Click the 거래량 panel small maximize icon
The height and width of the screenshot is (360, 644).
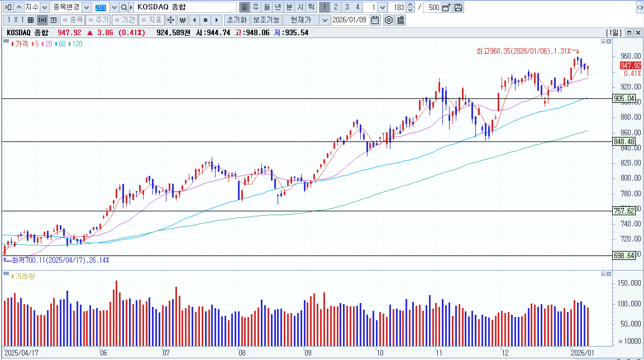[603, 274]
